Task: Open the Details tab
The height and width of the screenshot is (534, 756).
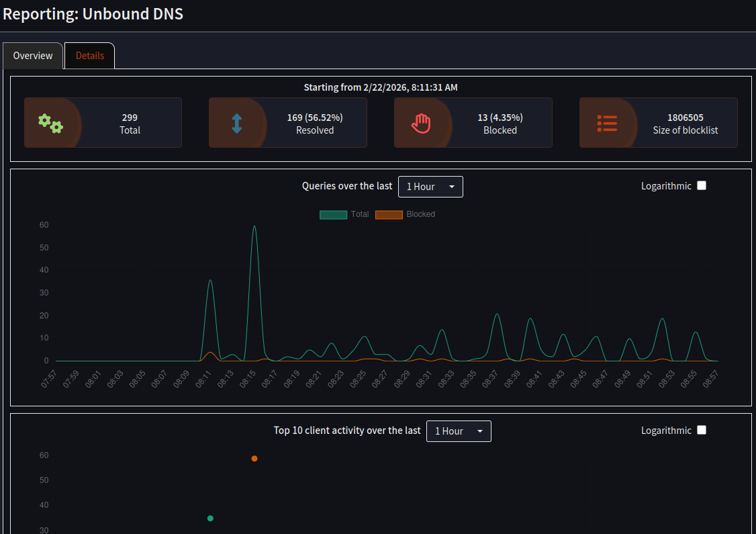Action: coord(90,56)
